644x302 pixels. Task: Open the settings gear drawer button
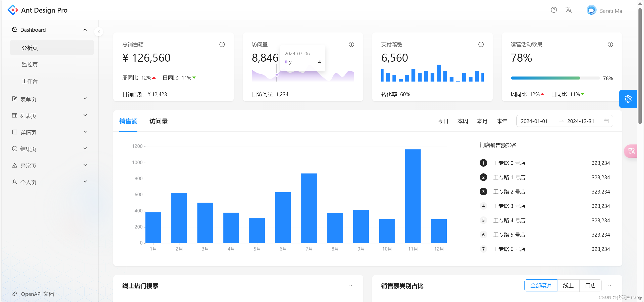(x=628, y=99)
